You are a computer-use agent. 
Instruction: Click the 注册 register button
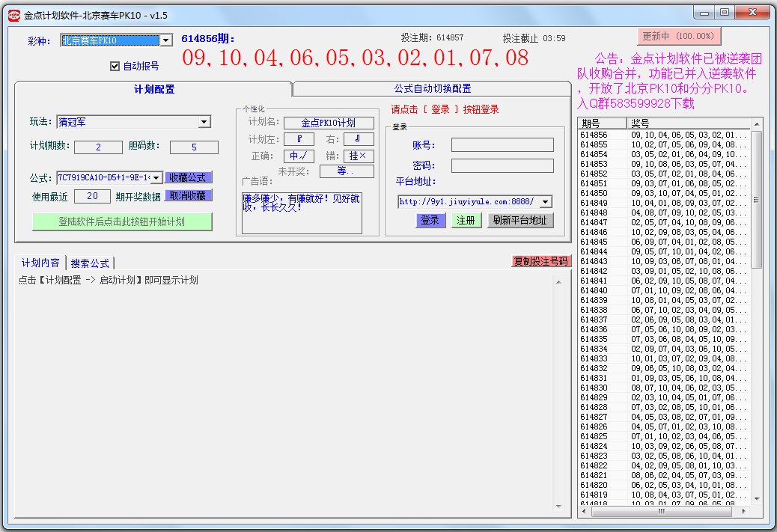[466, 221]
